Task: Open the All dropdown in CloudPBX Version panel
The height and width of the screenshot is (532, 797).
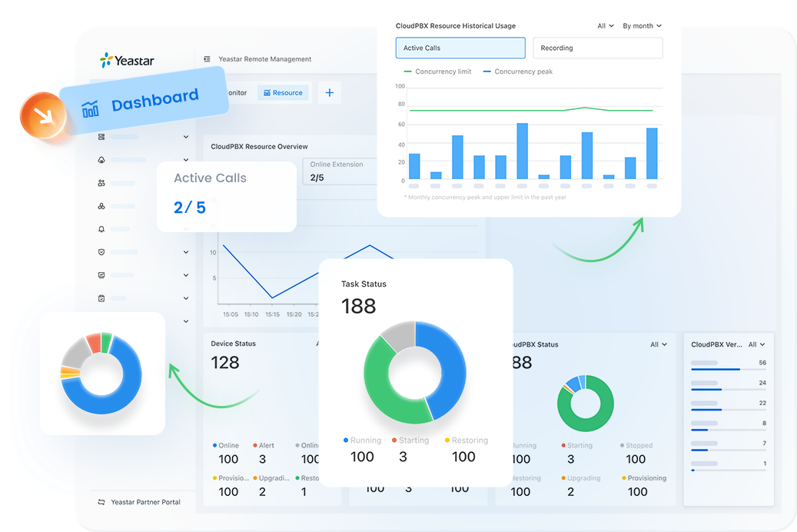Action: pos(757,344)
